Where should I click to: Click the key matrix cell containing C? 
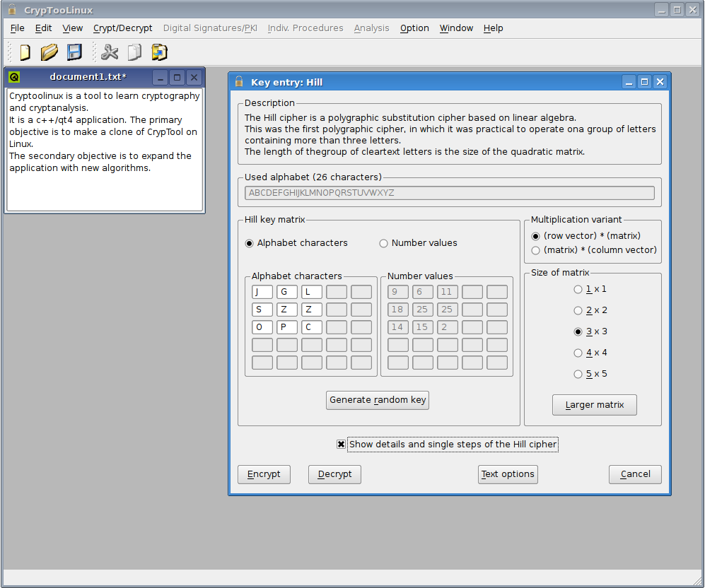click(312, 327)
